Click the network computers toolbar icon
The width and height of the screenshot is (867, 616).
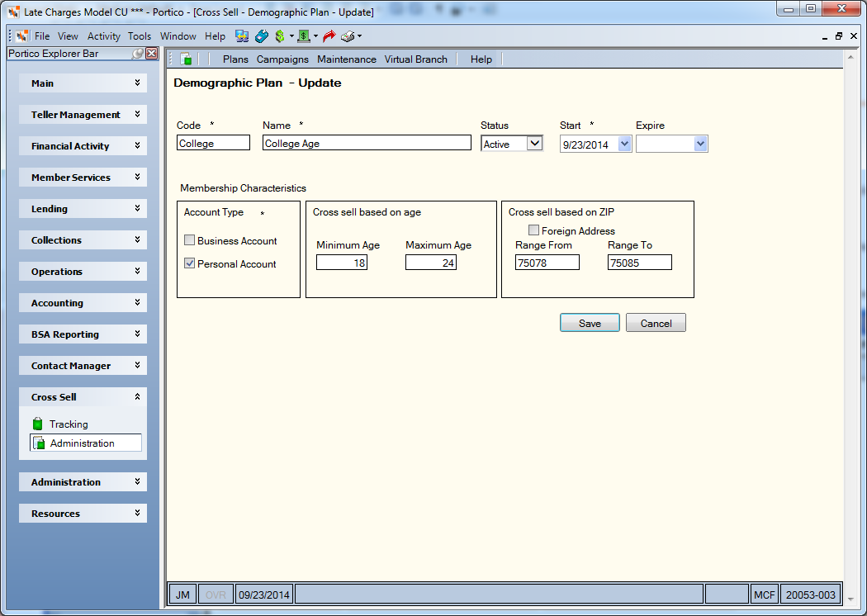pyautogui.click(x=242, y=36)
